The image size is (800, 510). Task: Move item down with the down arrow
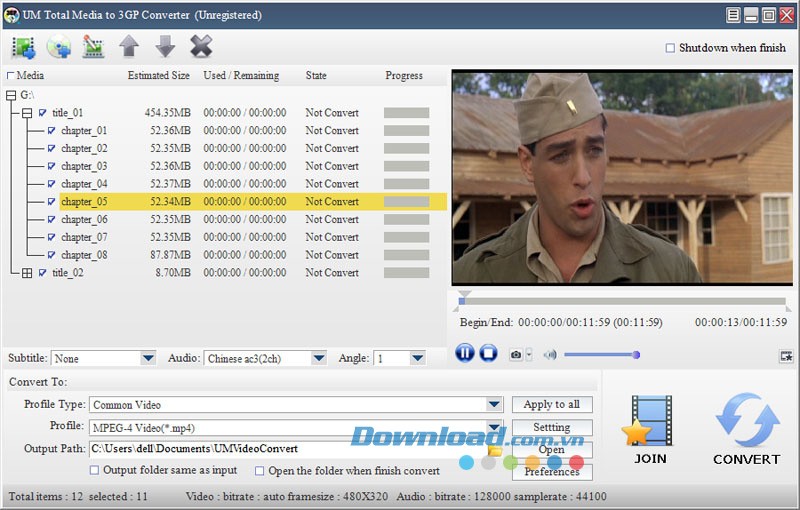click(165, 46)
